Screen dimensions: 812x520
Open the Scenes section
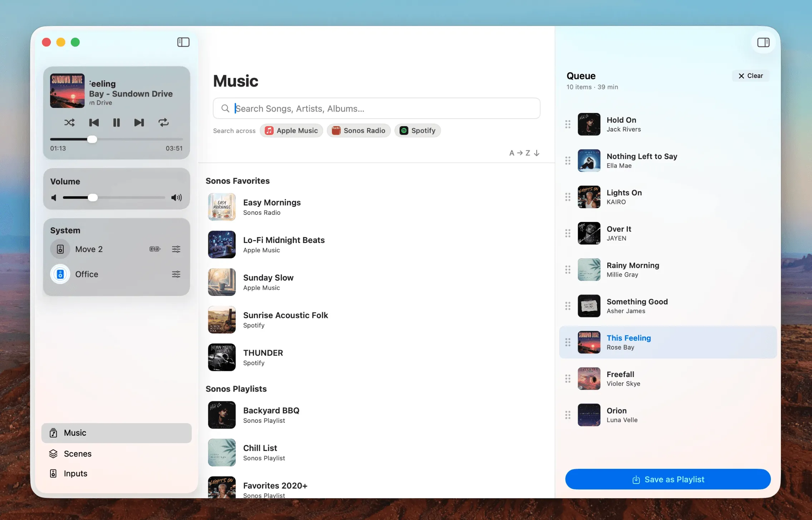[x=116, y=454]
